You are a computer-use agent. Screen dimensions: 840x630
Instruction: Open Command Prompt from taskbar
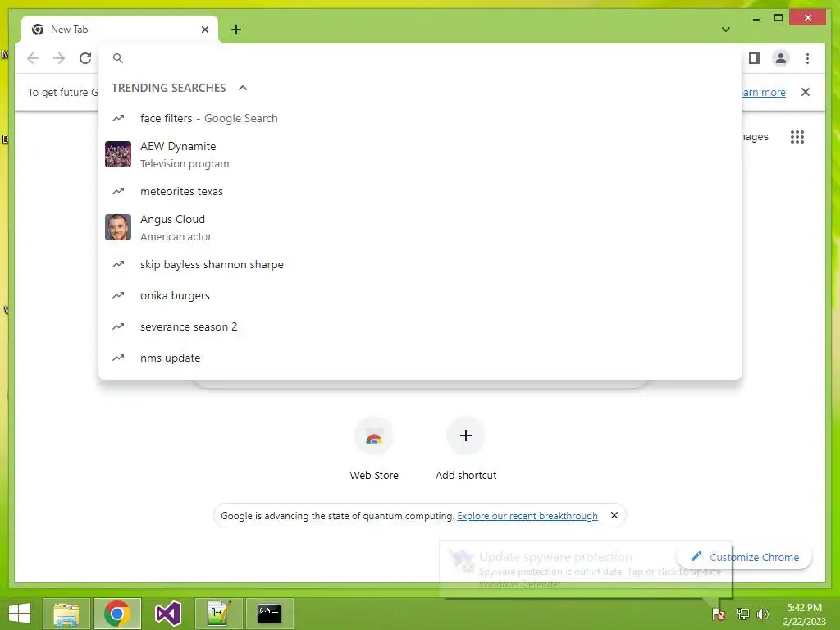269,614
